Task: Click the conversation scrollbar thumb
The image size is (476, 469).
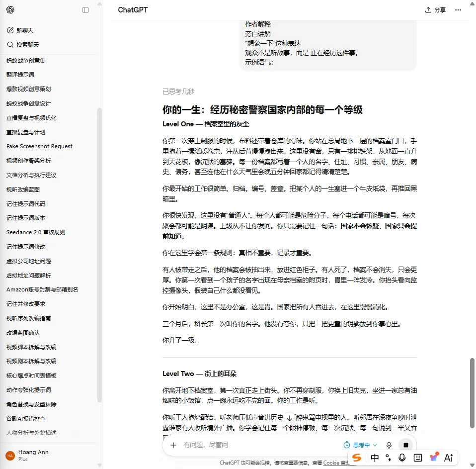Action: 472,393
